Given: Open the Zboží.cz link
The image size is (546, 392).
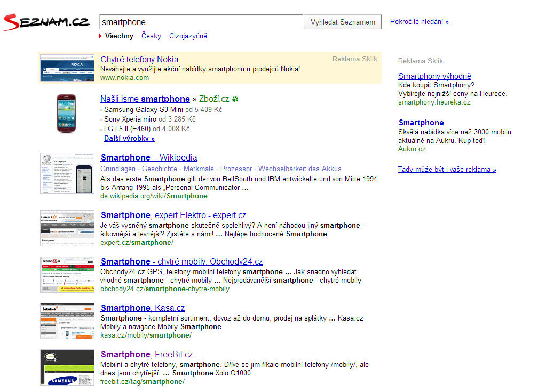Looking at the screenshot, I should pyautogui.click(x=214, y=99).
